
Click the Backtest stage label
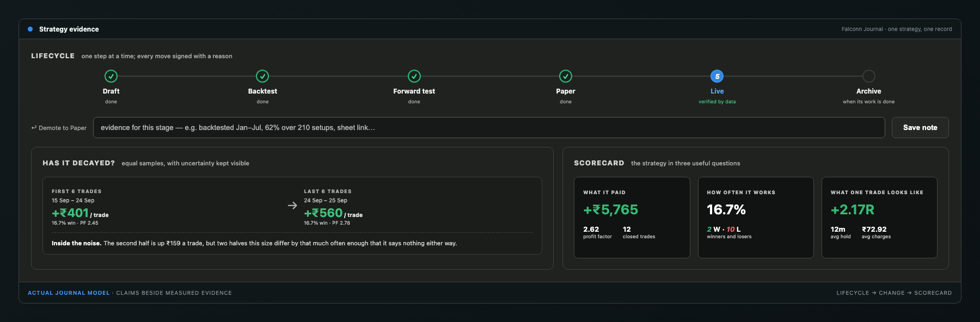click(x=262, y=91)
